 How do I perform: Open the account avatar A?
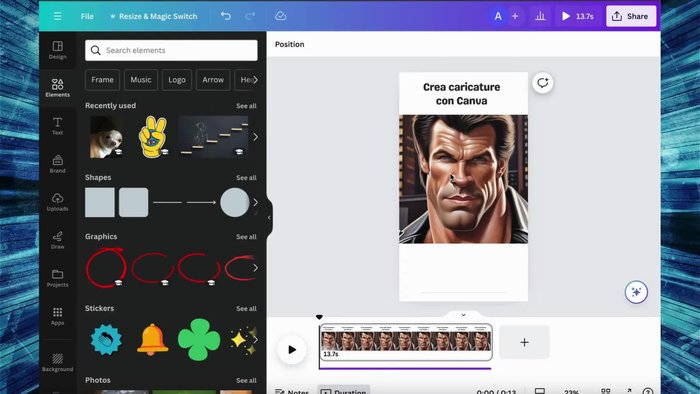click(x=498, y=17)
